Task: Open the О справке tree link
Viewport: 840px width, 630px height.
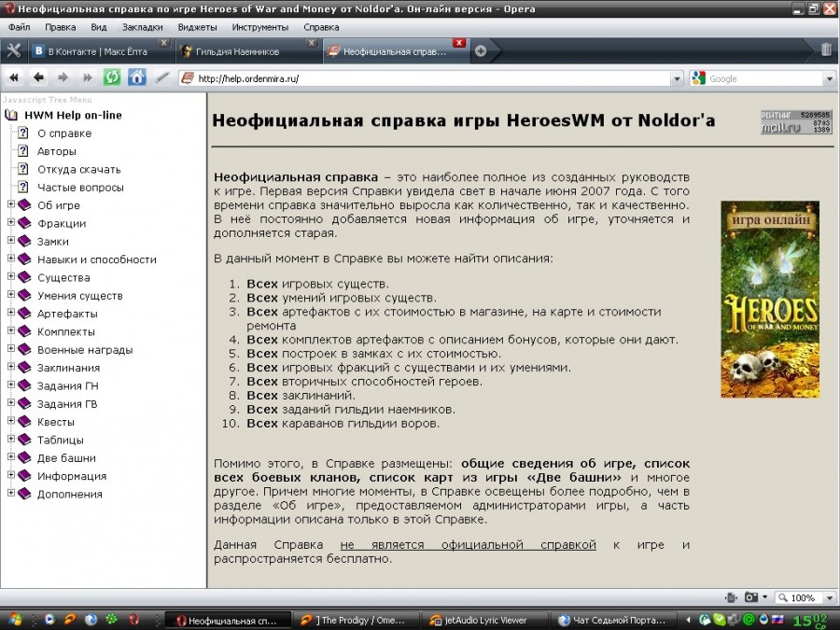Action: [64, 133]
